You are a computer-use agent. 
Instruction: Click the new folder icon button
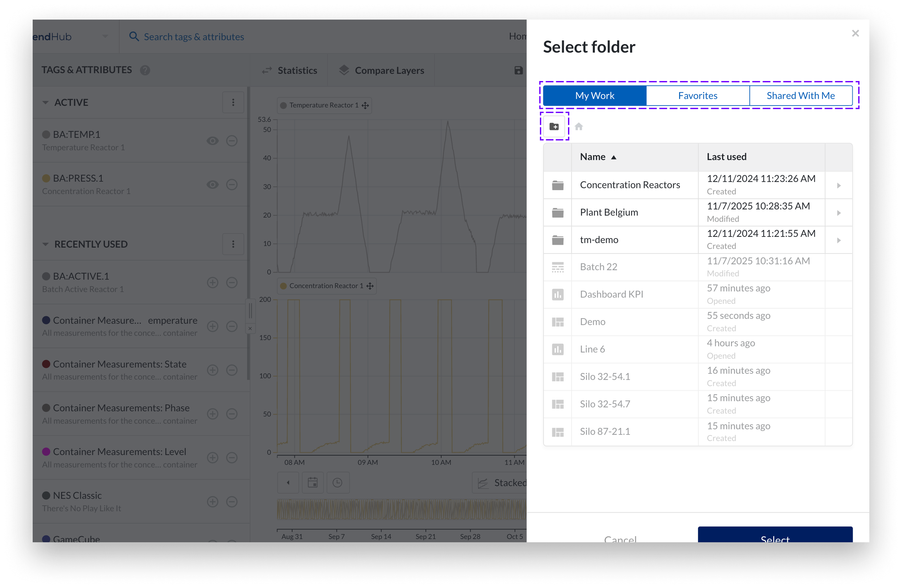554,126
